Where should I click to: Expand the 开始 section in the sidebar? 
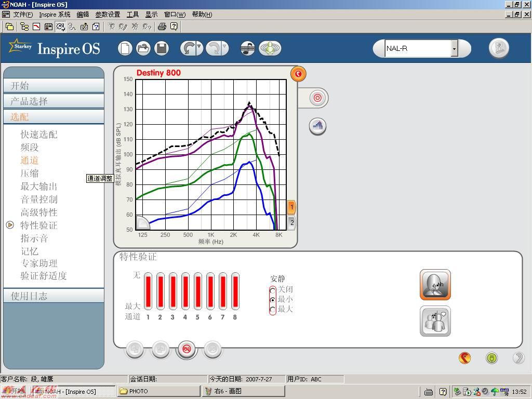pos(54,86)
